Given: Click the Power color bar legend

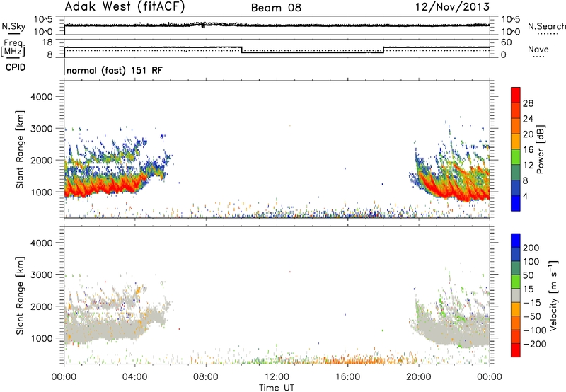Looking at the screenshot, I should tap(516, 149).
